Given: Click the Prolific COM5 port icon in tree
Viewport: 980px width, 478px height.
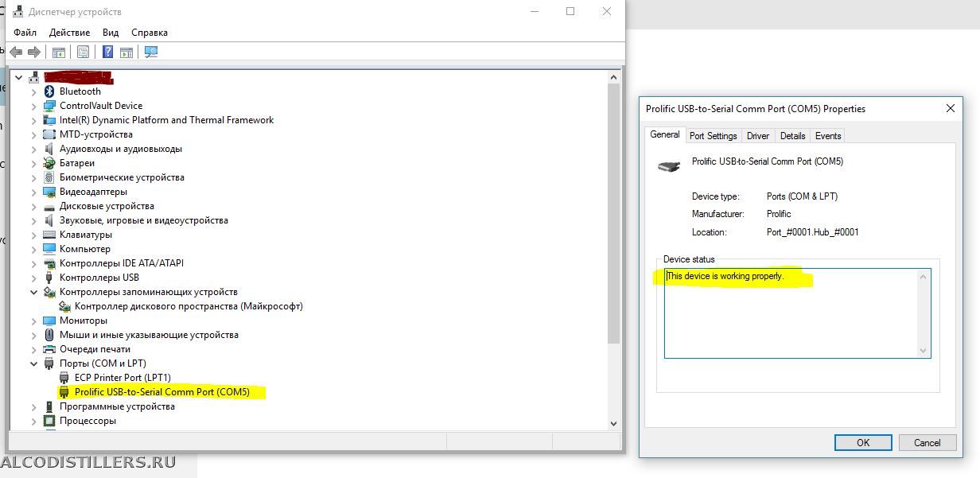Looking at the screenshot, I should (x=64, y=392).
